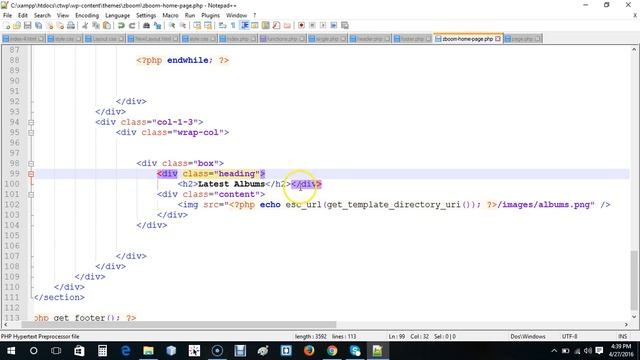Paste using the clipboard toolbar icon
The height and width of the screenshot is (360, 640).
click(x=107, y=25)
